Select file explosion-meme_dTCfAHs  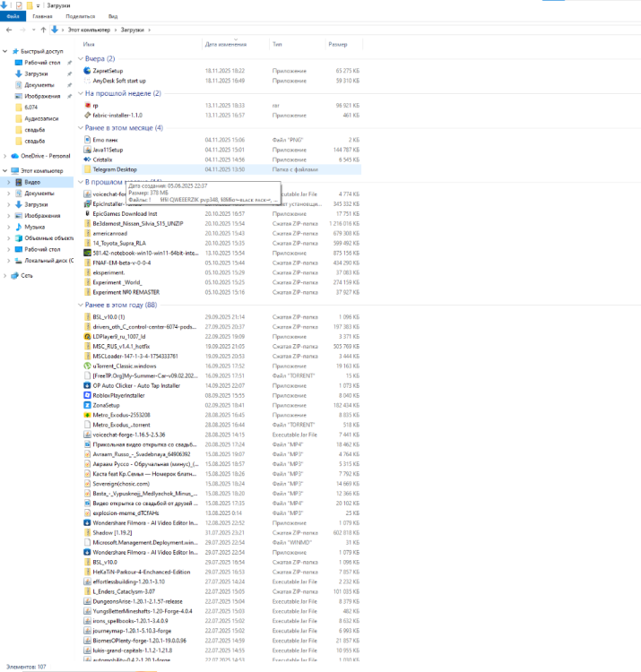tap(126, 513)
